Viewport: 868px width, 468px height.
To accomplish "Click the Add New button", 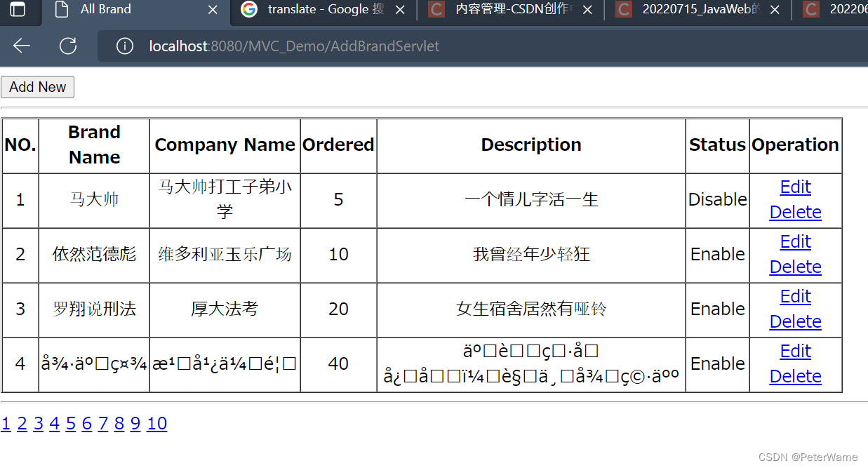I will pyautogui.click(x=37, y=87).
